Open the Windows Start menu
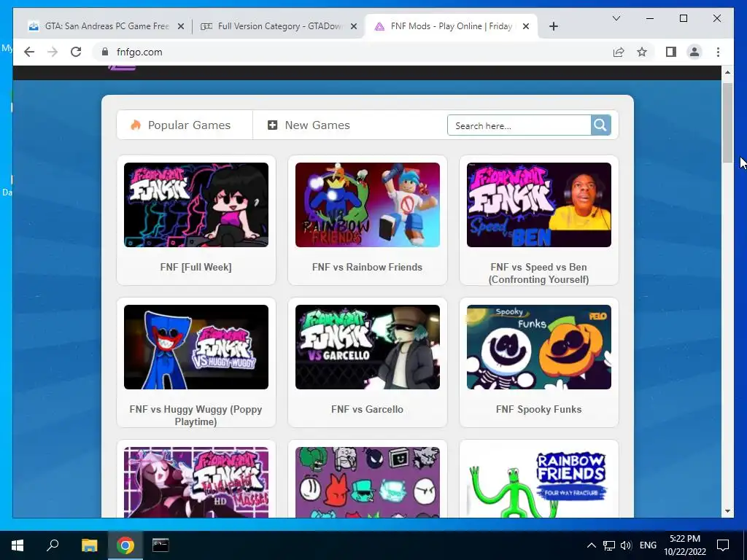 [x=18, y=545]
